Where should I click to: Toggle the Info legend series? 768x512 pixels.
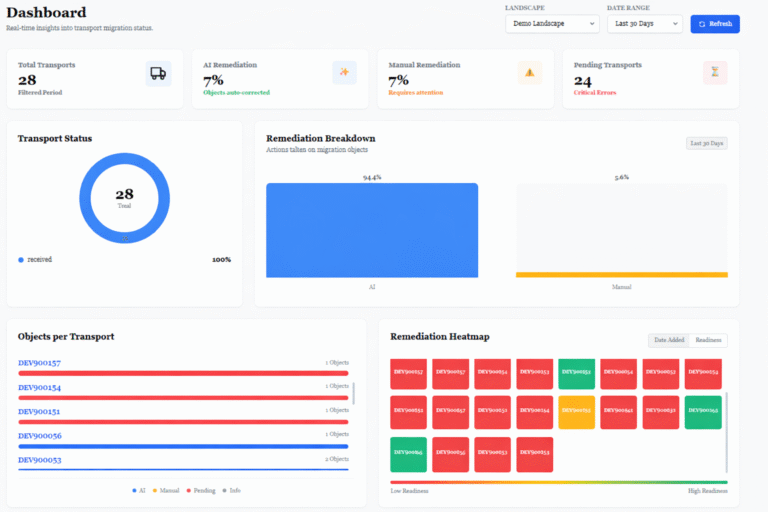click(x=230, y=490)
